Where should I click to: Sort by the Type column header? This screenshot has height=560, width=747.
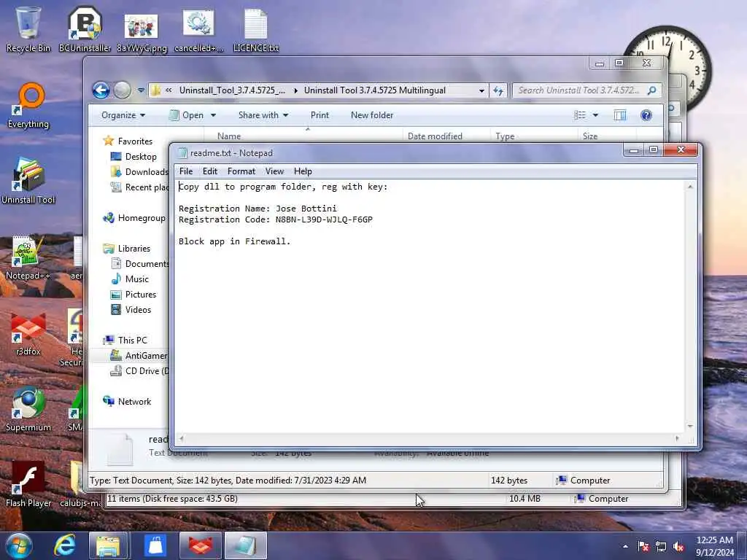click(x=533, y=136)
